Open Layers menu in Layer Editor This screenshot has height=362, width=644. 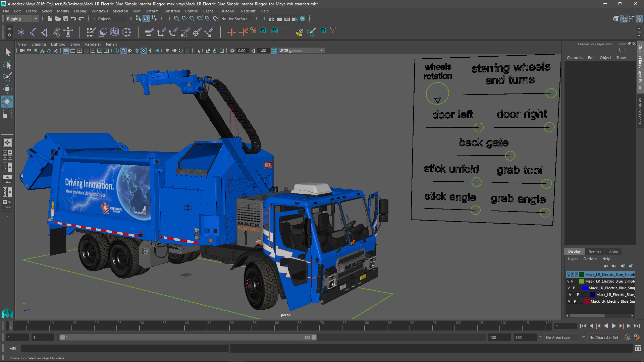point(573,259)
